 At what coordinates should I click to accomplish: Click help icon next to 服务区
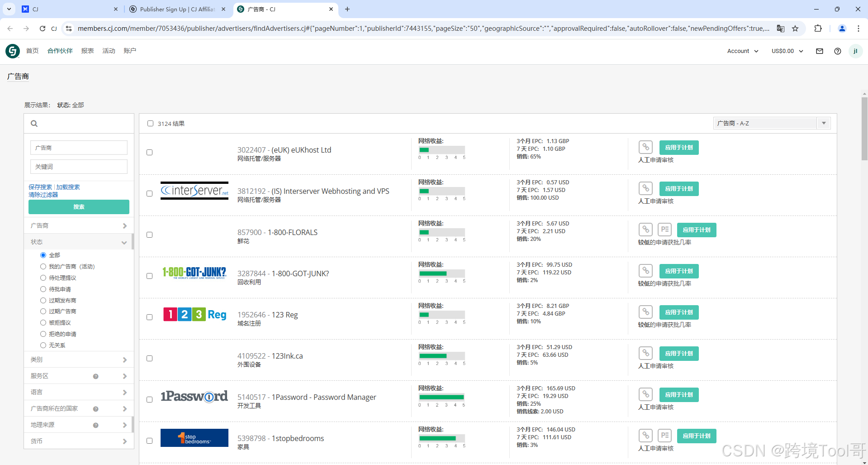coord(96,376)
